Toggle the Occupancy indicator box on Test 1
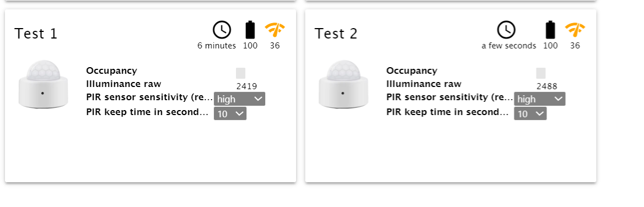The height and width of the screenshot is (207, 644). tap(241, 73)
